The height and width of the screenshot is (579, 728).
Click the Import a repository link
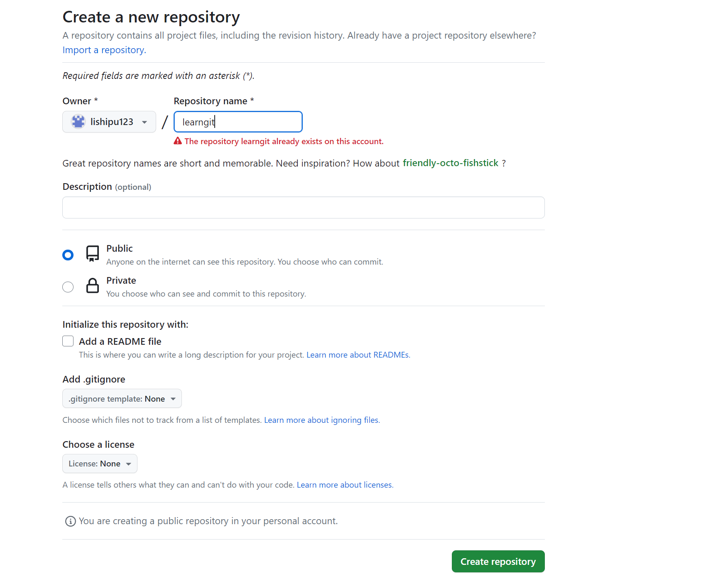coord(104,50)
